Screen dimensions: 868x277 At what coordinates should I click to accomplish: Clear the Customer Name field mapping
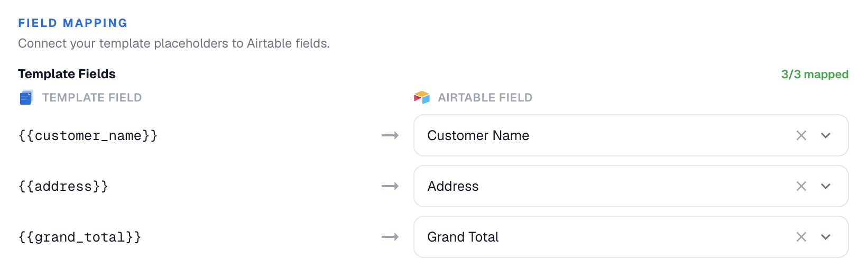pos(801,135)
